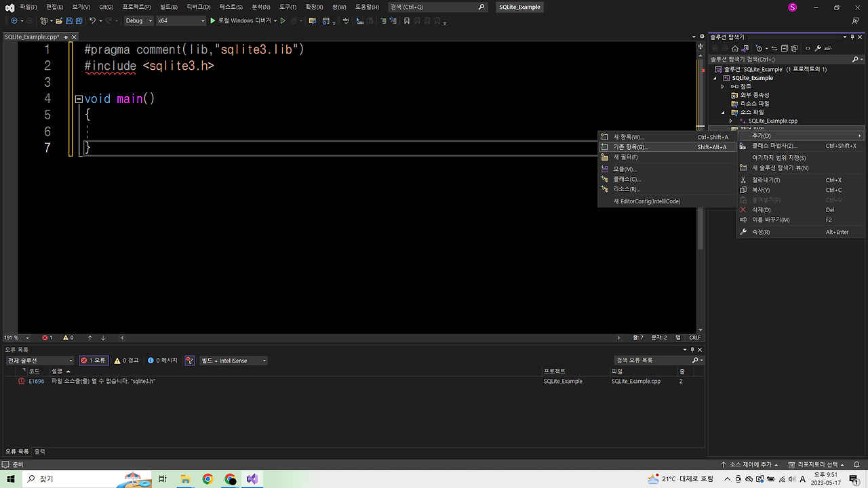Image resolution: width=868 pixels, height=488 pixels.
Task: Click the 설명 column header in error list
Action: coord(56,371)
